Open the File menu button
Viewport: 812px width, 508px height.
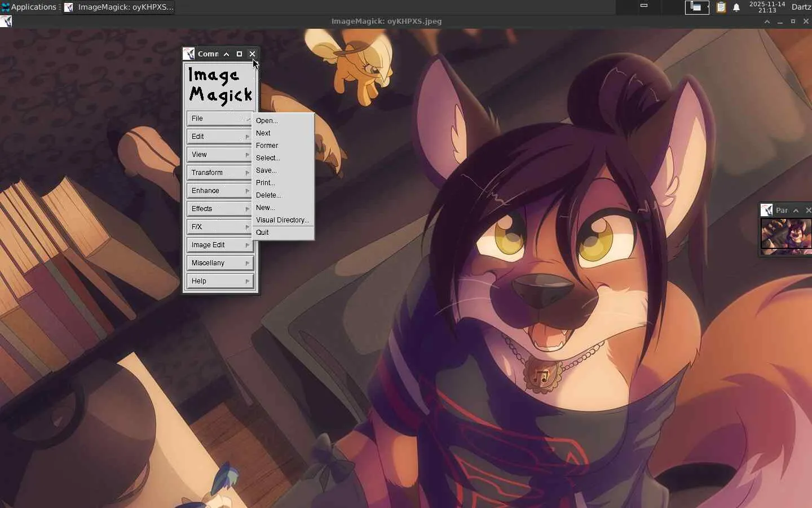point(219,119)
